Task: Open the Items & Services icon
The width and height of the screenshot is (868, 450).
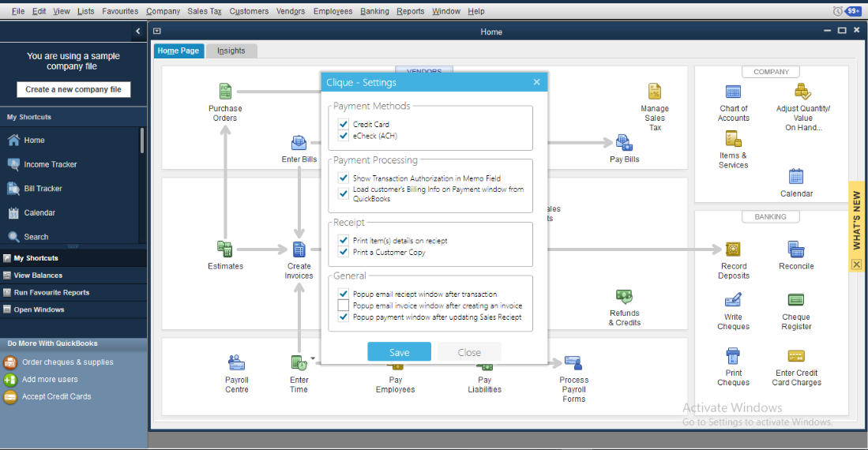Action: pyautogui.click(x=733, y=138)
